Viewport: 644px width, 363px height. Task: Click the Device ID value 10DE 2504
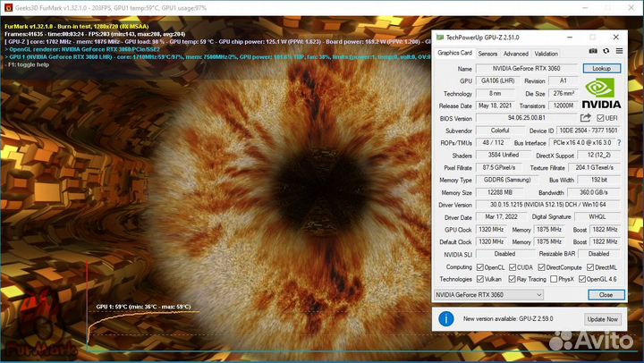pos(589,131)
